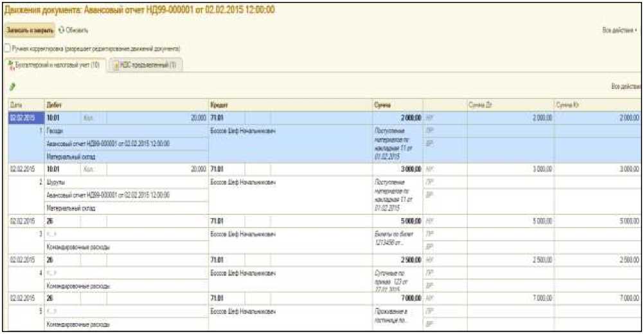The width and height of the screenshot is (644, 334).
Task: Select 'Материальный склад' in the Шурупы row
Action: pyautogui.click(x=126, y=209)
